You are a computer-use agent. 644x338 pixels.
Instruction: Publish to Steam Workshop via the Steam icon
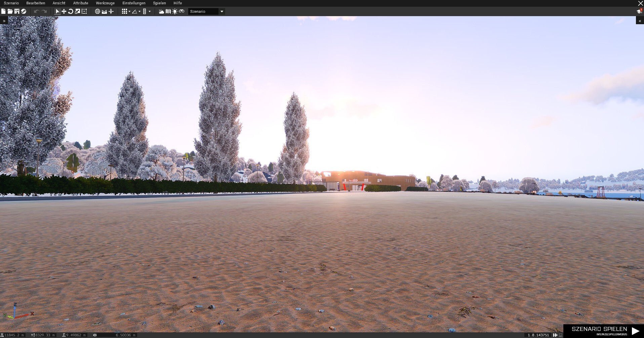pyautogui.click(x=24, y=11)
